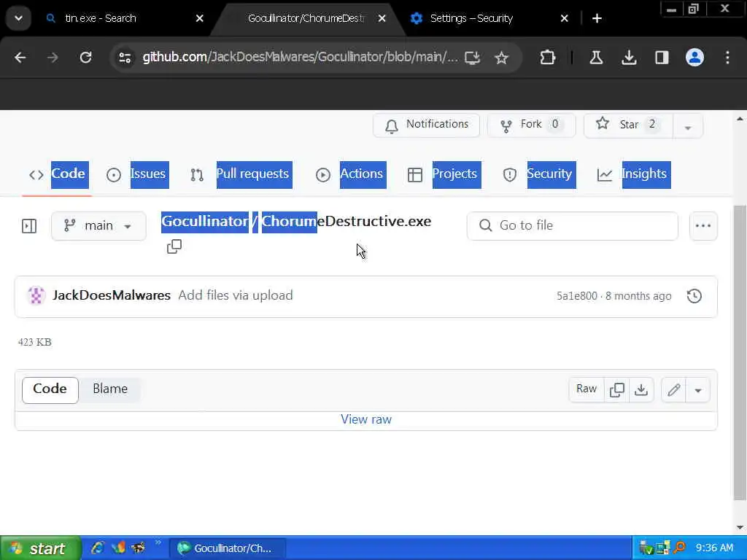Click the magnifier tray icon
The image size is (747, 560).
point(680,548)
